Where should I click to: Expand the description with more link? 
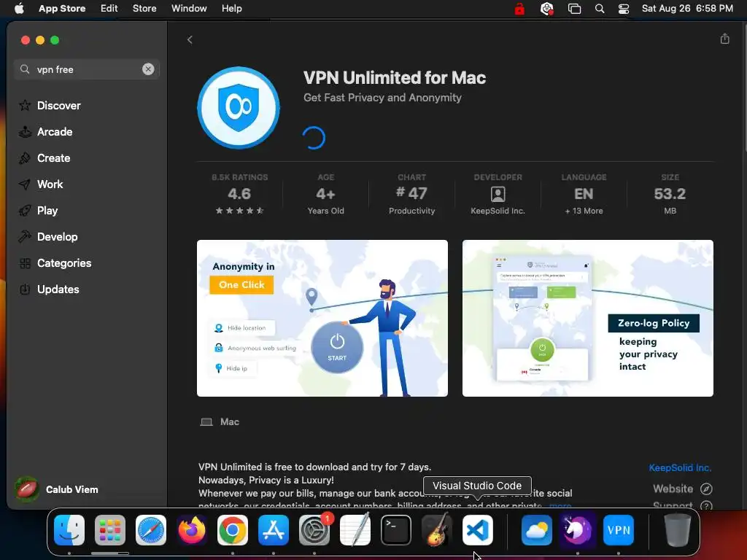[560, 505]
